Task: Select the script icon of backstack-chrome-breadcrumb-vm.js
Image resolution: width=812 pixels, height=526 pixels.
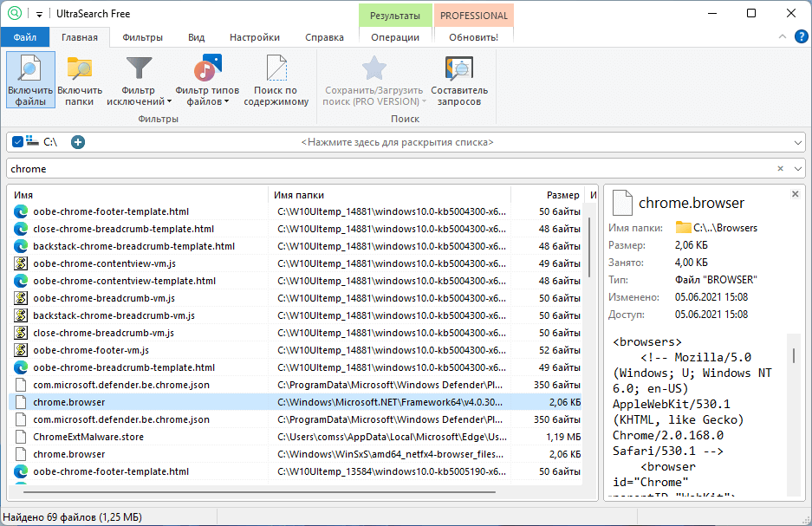Action: (20, 315)
